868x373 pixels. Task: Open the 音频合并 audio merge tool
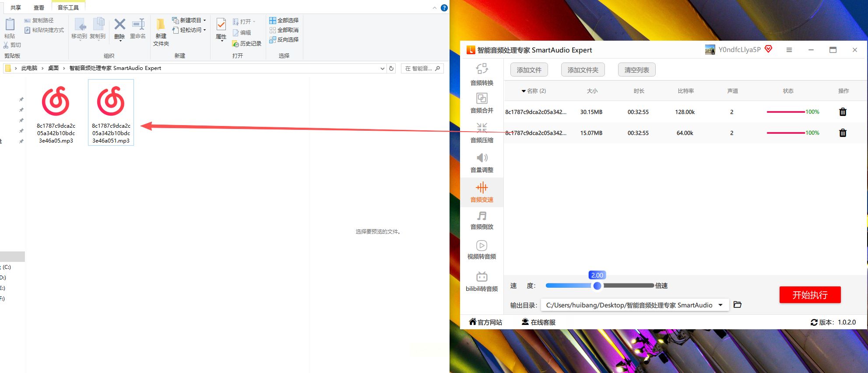point(482,103)
